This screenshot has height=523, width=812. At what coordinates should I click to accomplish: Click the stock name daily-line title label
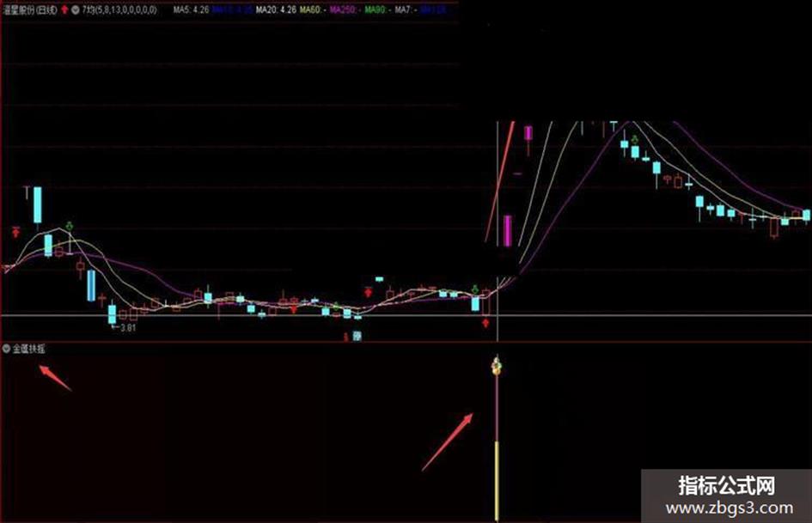(x=29, y=9)
